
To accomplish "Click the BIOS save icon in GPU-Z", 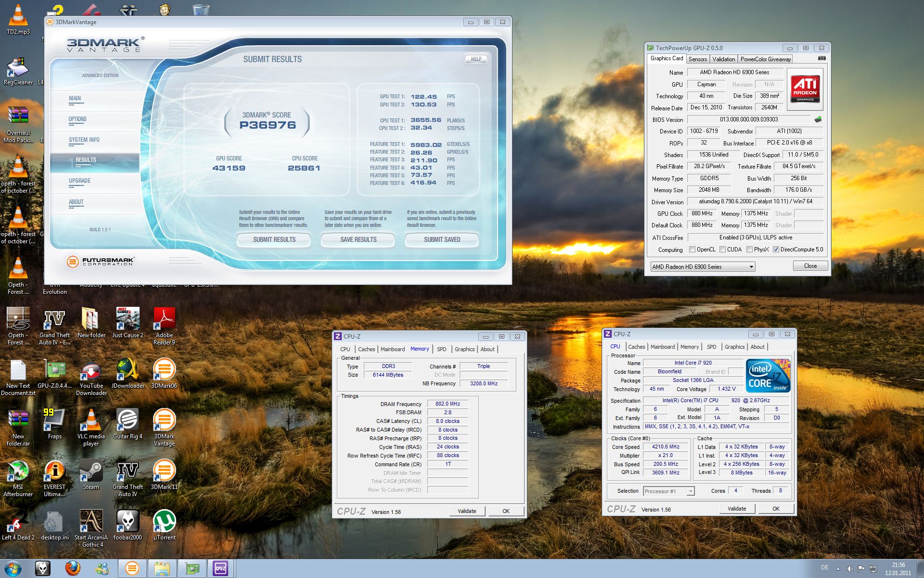I will tap(818, 119).
